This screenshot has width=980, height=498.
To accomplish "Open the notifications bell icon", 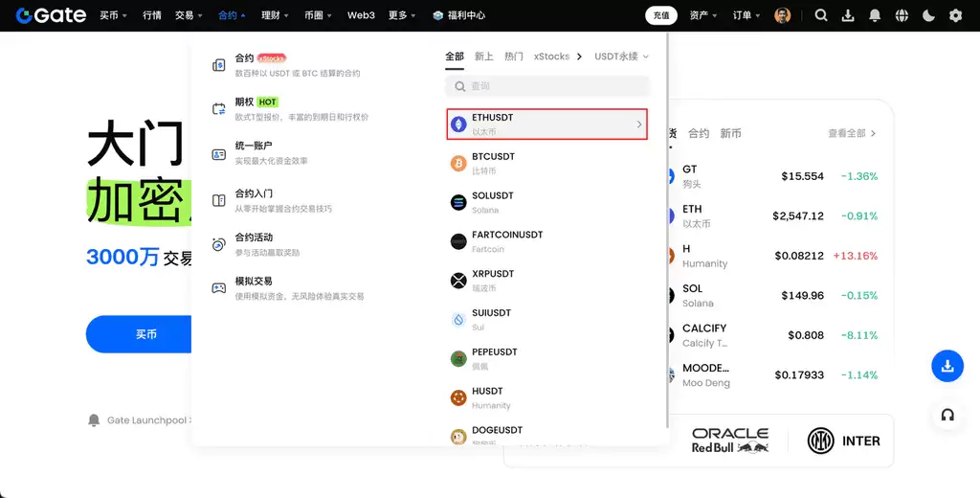I will (875, 15).
